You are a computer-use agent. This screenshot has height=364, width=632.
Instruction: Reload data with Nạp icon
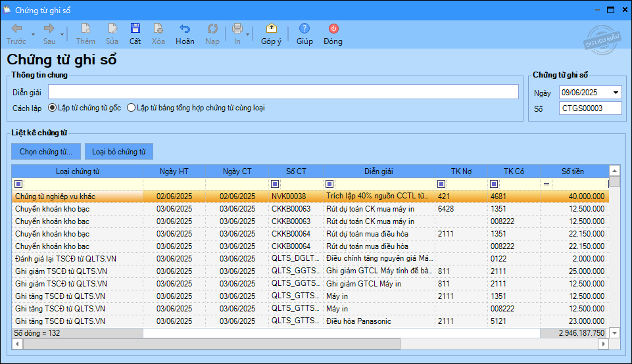[212, 34]
